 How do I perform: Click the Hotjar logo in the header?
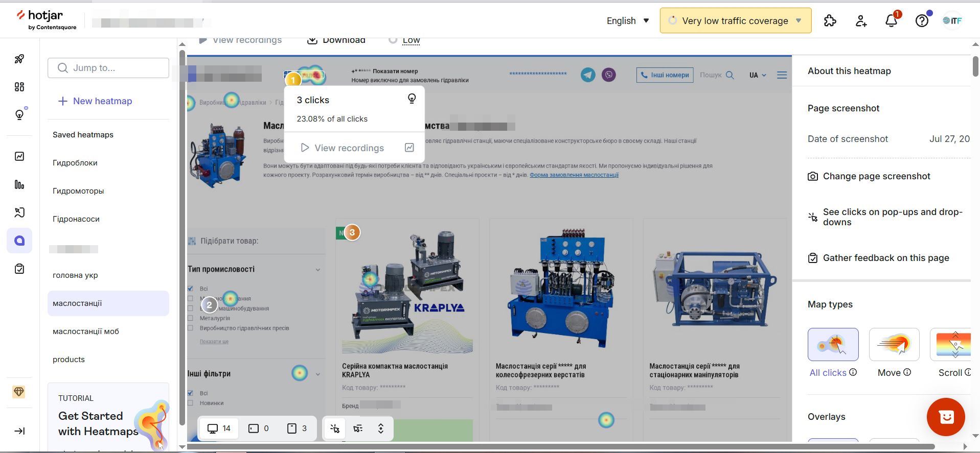pos(46,20)
